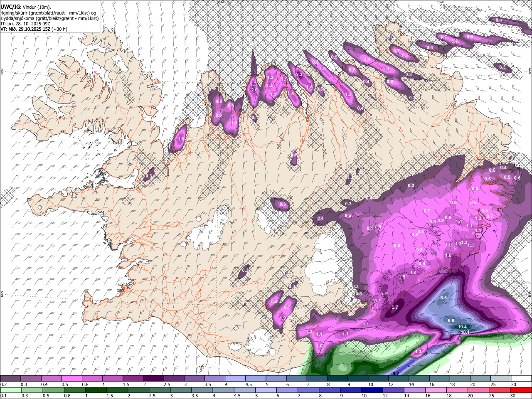
Task: Click the "rigning/skúrir" legend description line
Action: [x=49, y=13]
